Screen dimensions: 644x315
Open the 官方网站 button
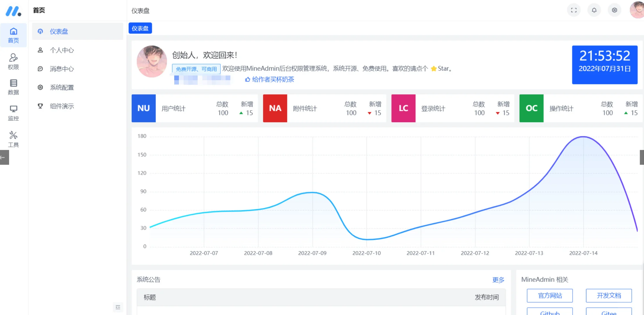[550, 295]
